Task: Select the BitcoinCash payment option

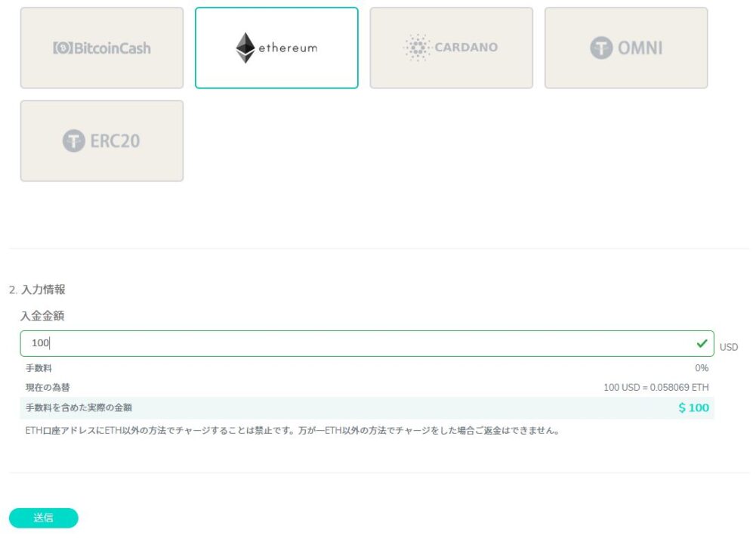Action: tap(102, 48)
